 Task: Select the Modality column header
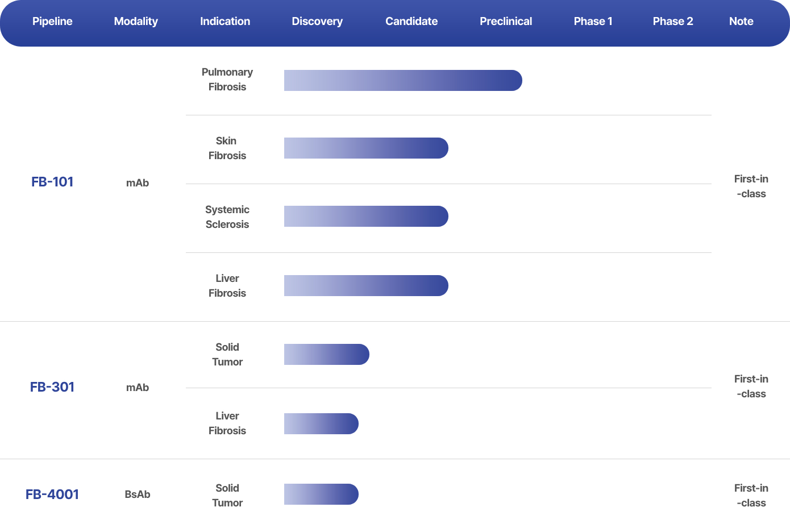(x=136, y=22)
